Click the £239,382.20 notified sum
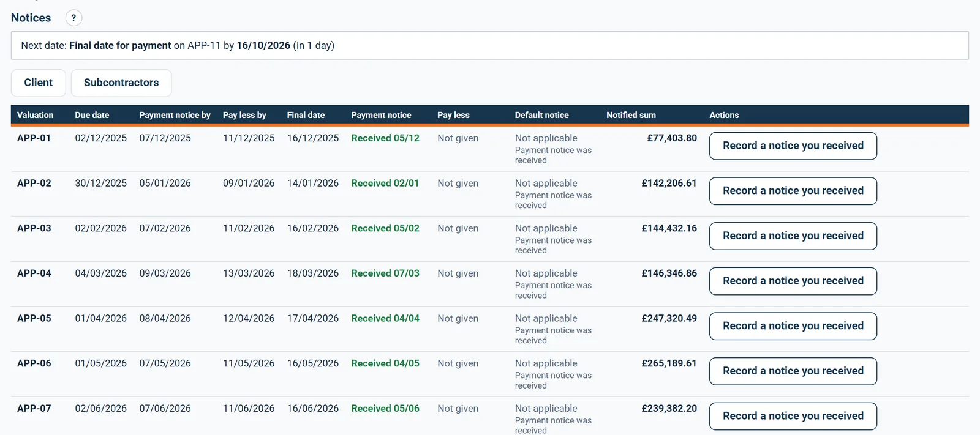Image resolution: width=980 pixels, height=435 pixels. (669, 409)
